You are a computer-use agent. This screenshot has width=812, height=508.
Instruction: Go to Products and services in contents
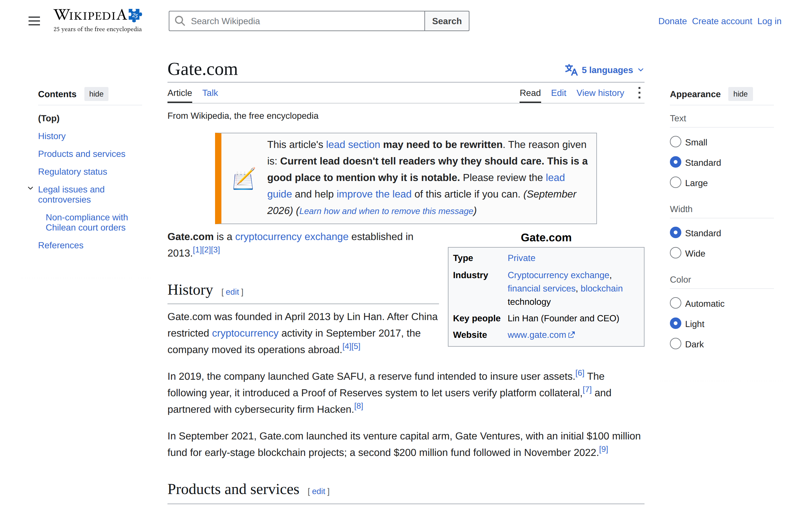tap(82, 154)
